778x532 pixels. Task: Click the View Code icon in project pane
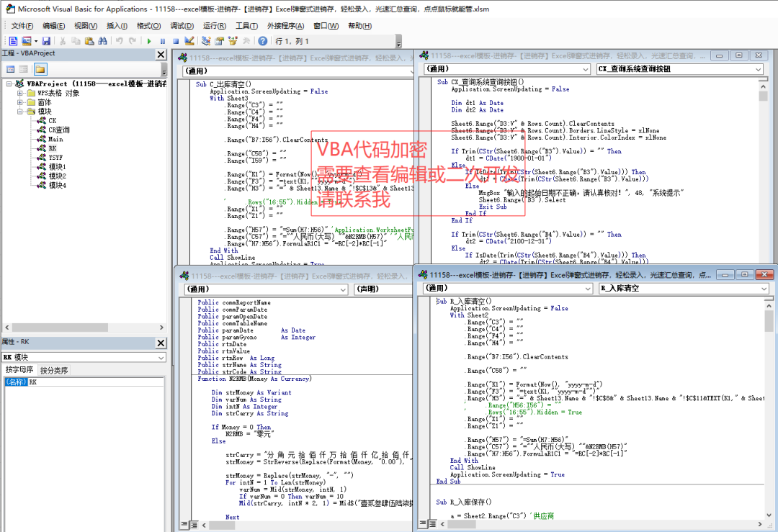click(10, 69)
